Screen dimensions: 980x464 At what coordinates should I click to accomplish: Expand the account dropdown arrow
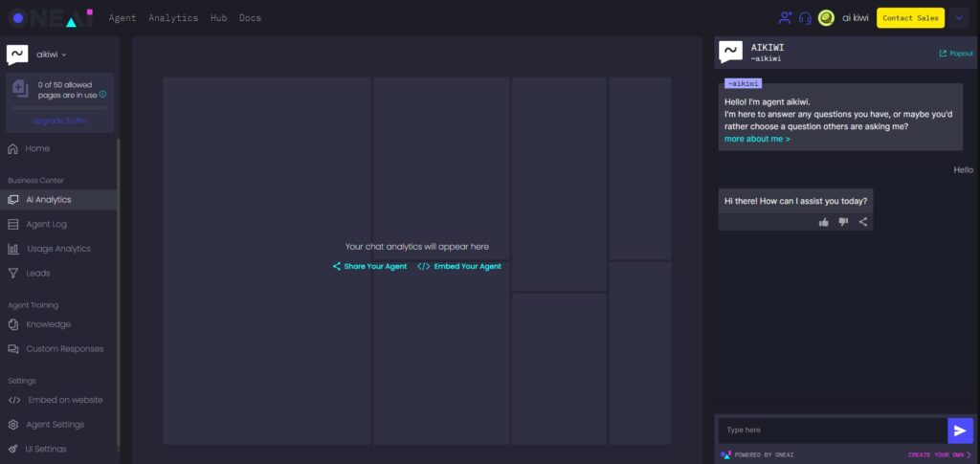(959, 18)
